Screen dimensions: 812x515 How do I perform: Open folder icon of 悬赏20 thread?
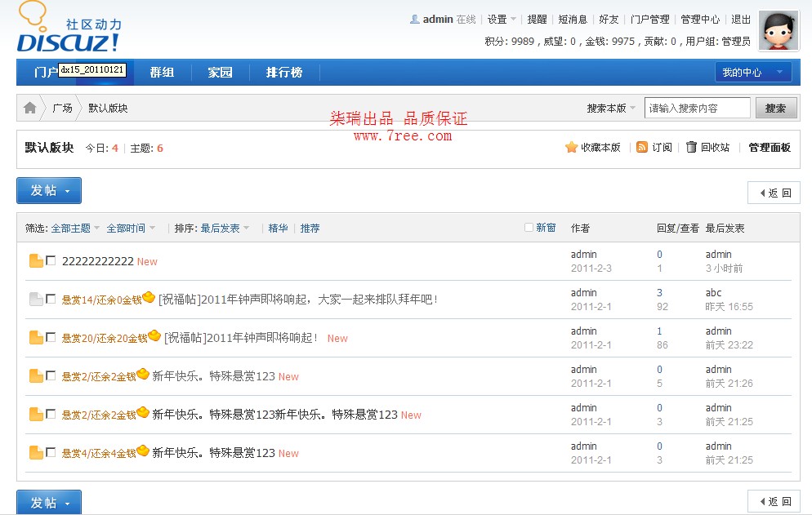36,337
